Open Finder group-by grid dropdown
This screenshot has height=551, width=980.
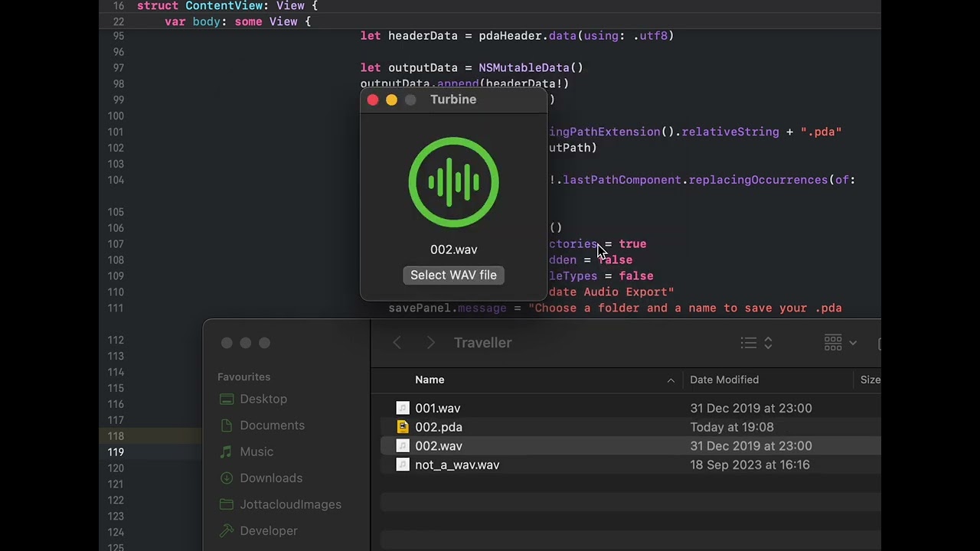(x=841, y=343)
